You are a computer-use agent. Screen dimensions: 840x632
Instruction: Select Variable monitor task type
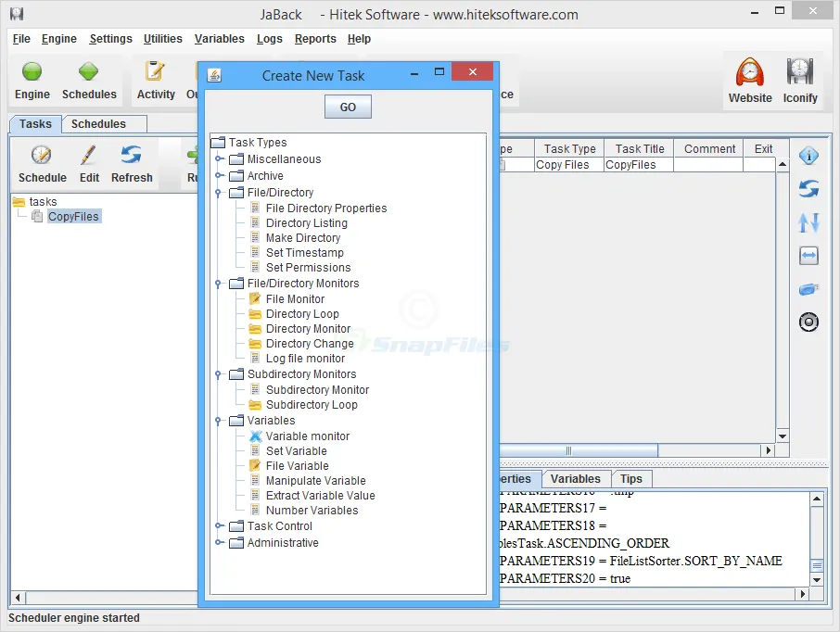pyautogui.click(x=308, y=436)
